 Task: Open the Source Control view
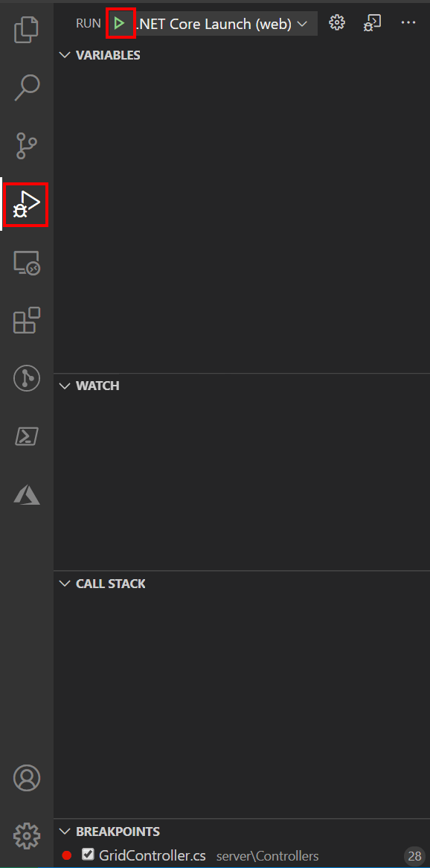pos(27,146)
